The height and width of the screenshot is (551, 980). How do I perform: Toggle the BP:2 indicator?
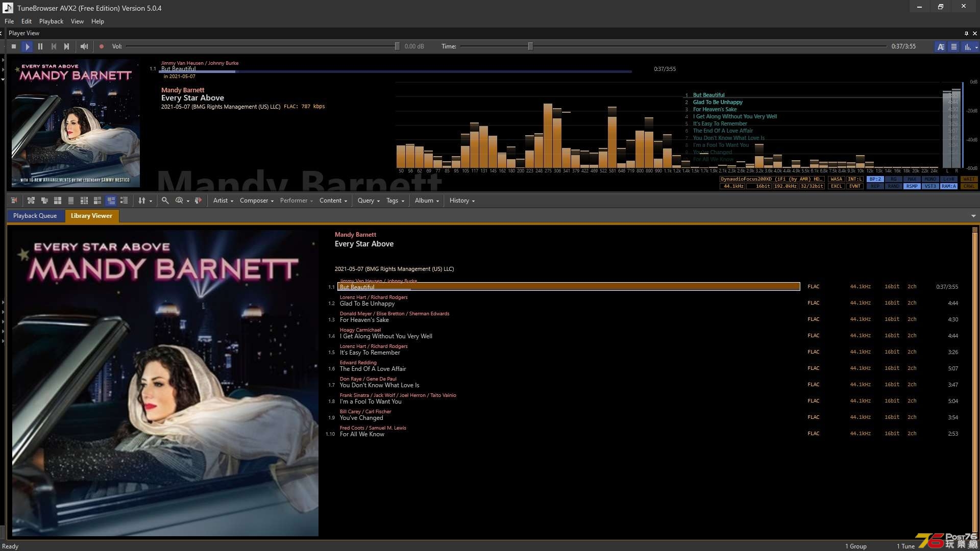(x=875, y=179)
